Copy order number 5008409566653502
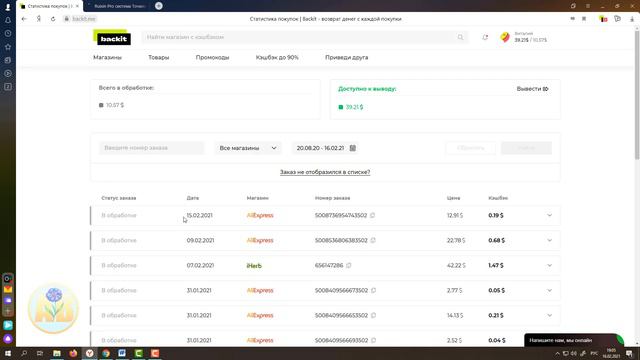 click(373, 315)
